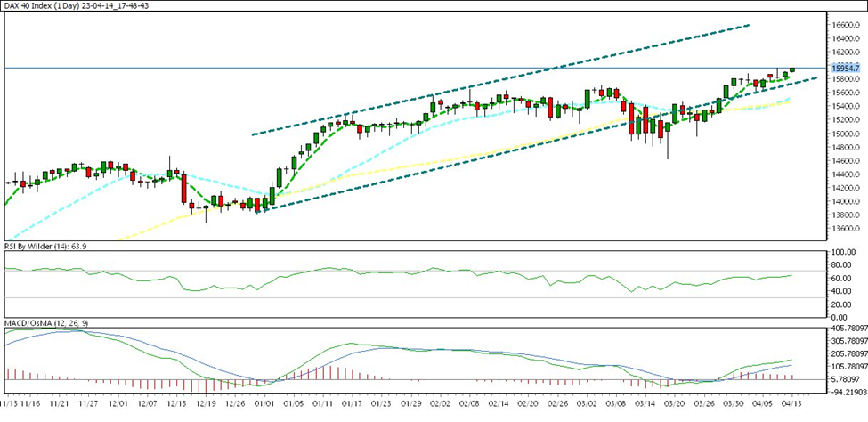Viewport: 868px width, 422px height.
Task: Click the 03/30 date label
Action: click(x=734, y=404)
